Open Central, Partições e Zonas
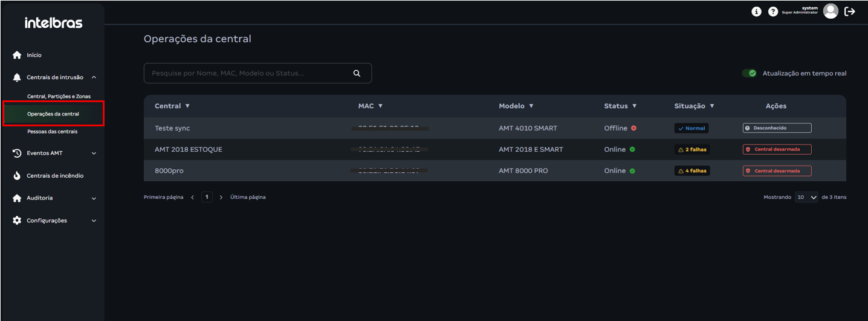Image resolution: width=868 pixels, height=321 pixels. tap(58, 97)
